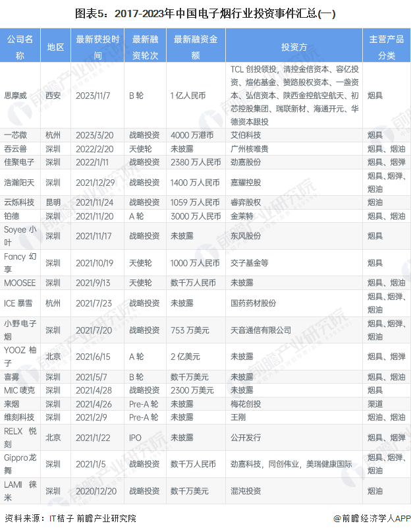Viewport: 411px width, 532px height.
Task: Click company name 云烁科技
Action: (19, 202)
